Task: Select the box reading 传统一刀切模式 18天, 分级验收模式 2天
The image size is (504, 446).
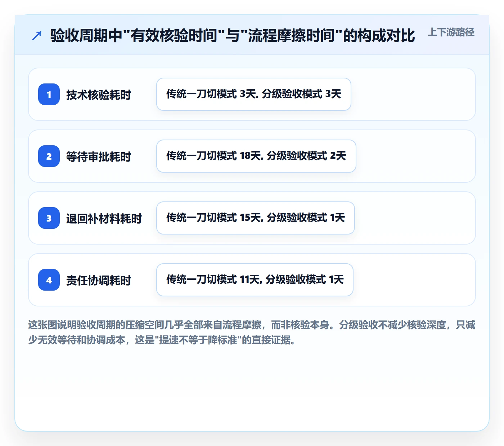Action: coord(256,156)
